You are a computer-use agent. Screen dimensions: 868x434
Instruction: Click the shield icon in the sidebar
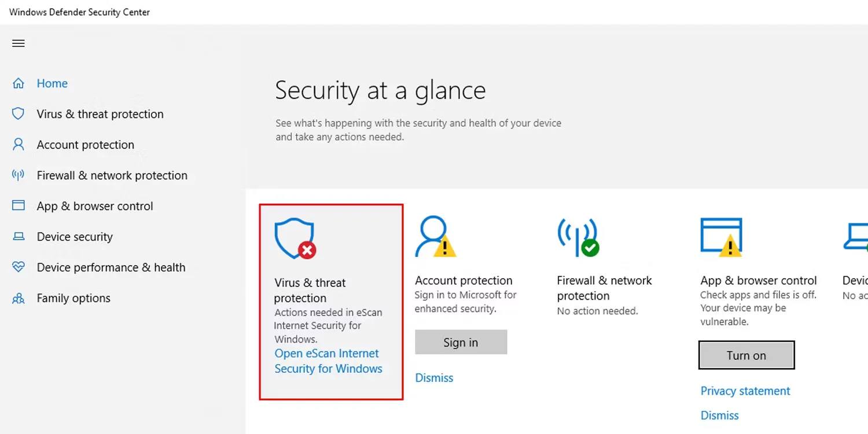(19, 114)
